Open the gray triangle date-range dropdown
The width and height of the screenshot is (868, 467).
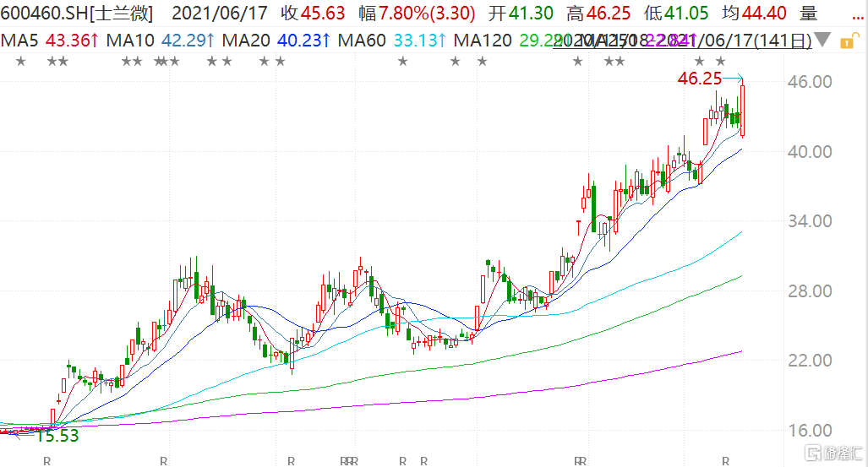click(x=822, y=40)
